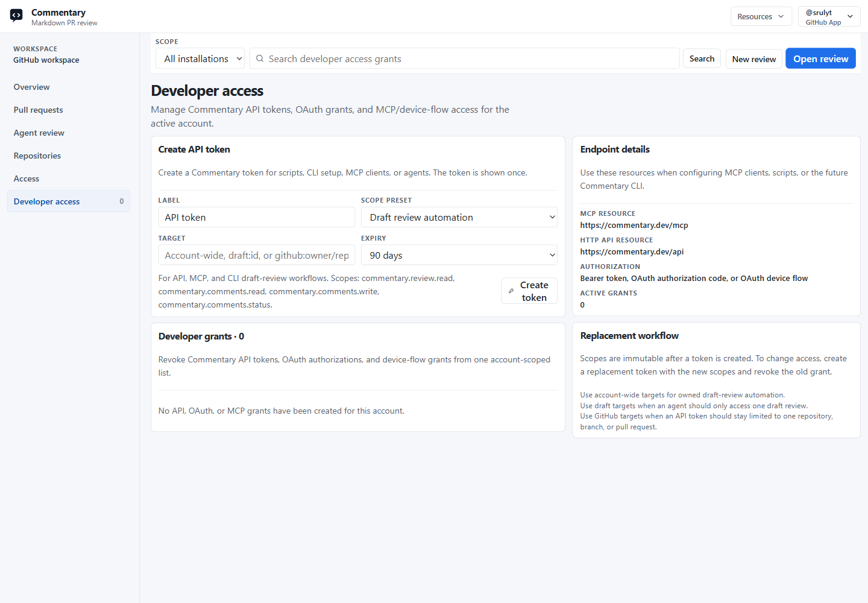Open the @srulyt account menu
868x603 pixels.
pyautogui.click(x=829, y=16)
